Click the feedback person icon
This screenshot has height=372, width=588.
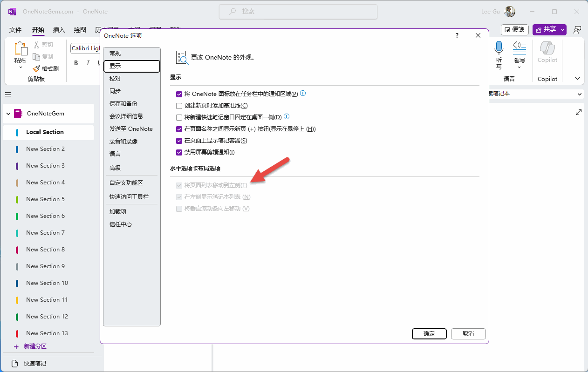(x=577, y=29)
